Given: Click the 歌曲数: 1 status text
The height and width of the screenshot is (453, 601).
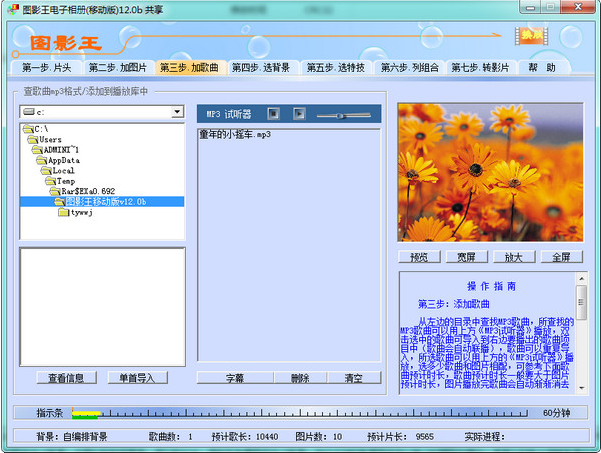Looking at the screenshot, I should click(x=171, y=436).
